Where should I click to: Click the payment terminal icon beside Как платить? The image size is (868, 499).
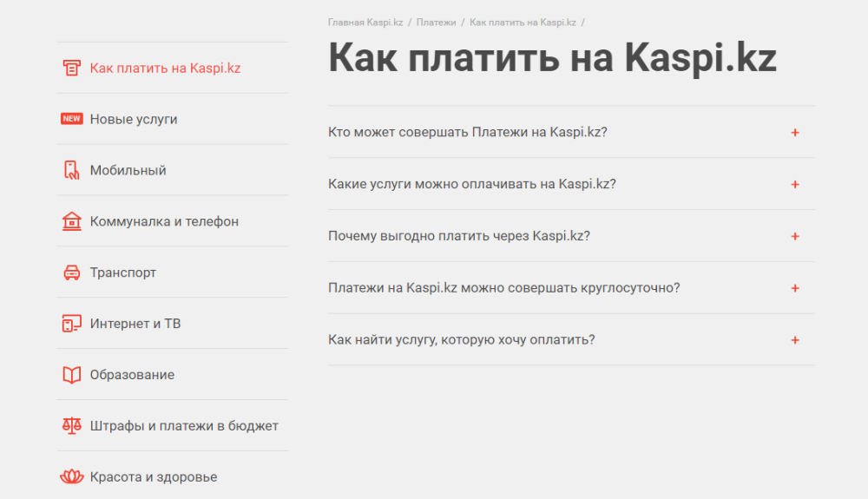tap(71, 68)
